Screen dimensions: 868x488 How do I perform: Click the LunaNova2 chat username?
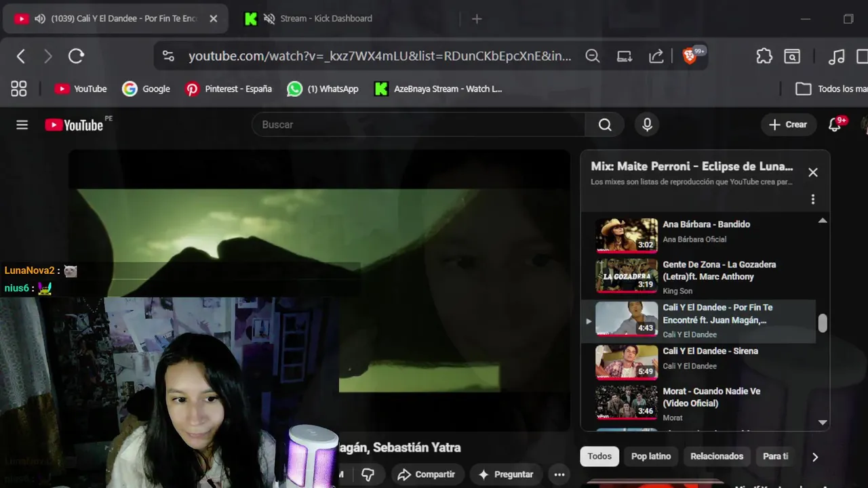point(29,270)
